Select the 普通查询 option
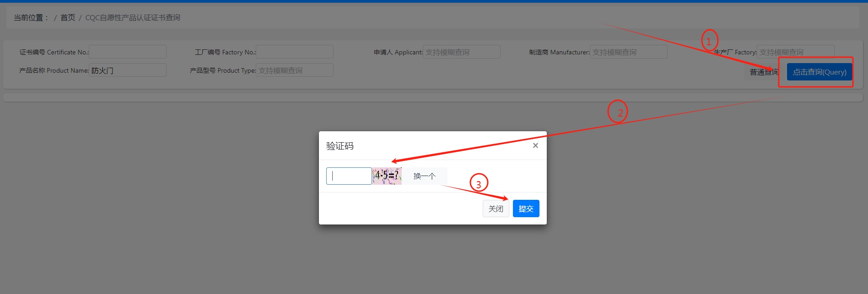The width and height of the screenshot is (868, 294). tap(763, 72)
